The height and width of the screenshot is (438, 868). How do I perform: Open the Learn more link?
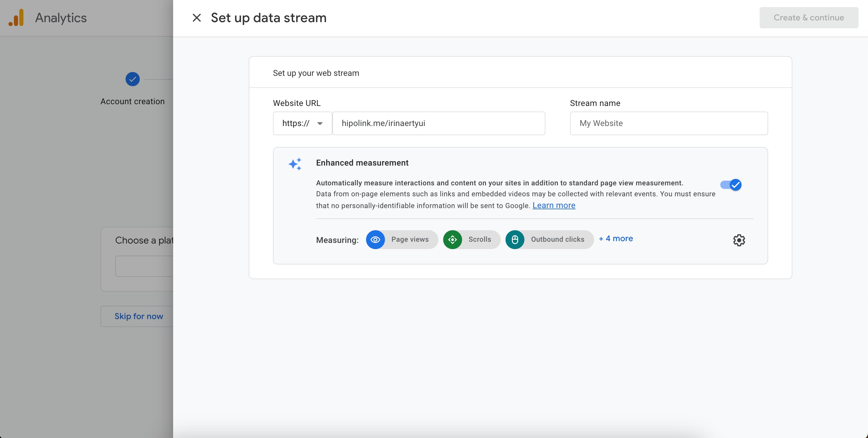pyautogui.click(x=554, y=205)
